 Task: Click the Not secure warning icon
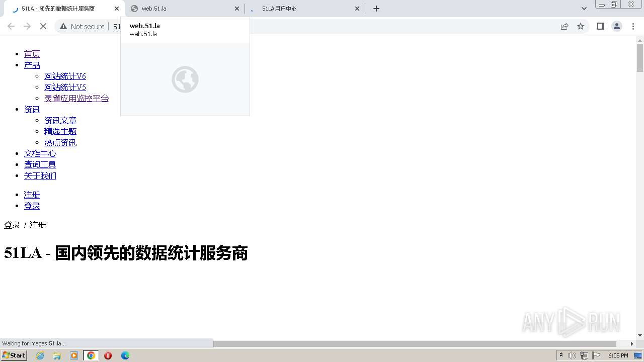(x=63, y=26)
